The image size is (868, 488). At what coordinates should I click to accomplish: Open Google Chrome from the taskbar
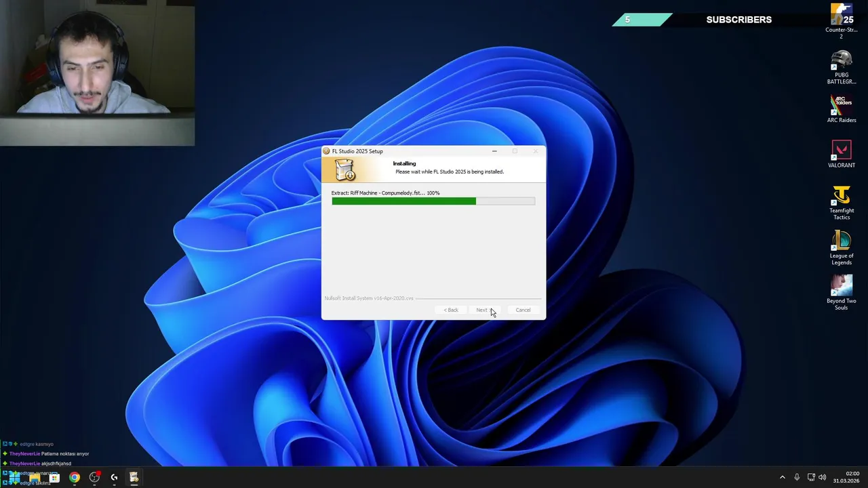pos(75,477)
